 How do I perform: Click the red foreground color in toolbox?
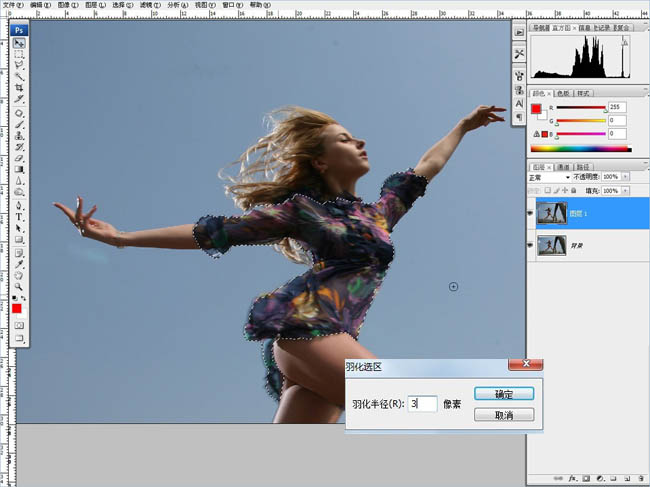click(x=17, y=308)
